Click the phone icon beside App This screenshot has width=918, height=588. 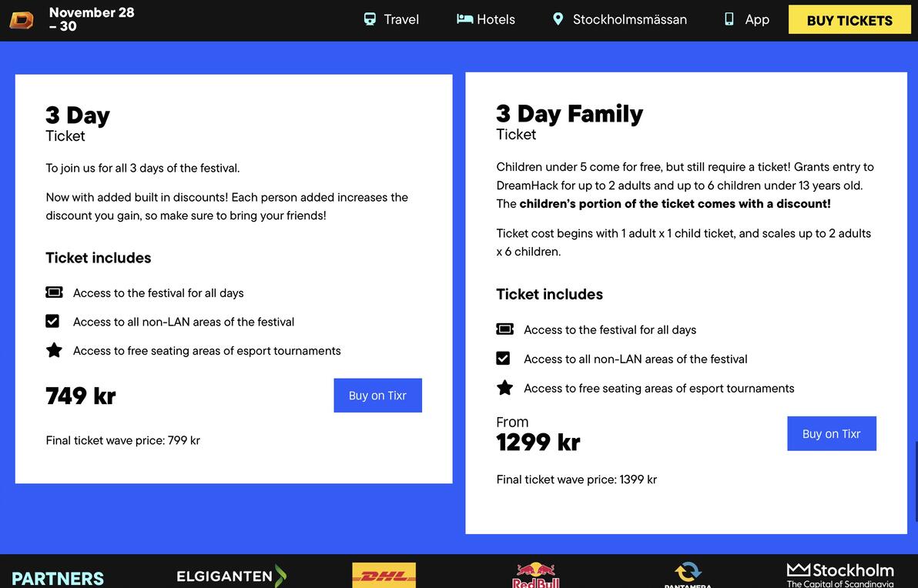tap(729, 19)
